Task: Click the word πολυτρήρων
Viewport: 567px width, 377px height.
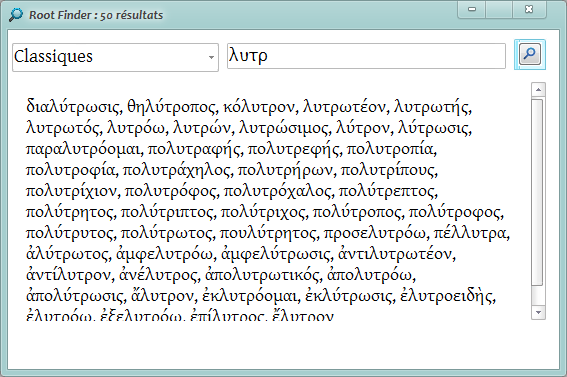Action: point(285,170)
